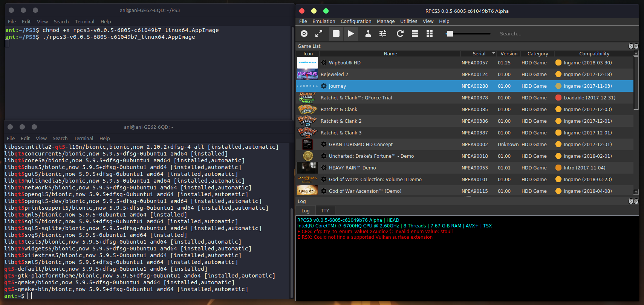Select the Log tab
Screen dimensions: 644x305
pyautogui.click(x=305, y=210)
